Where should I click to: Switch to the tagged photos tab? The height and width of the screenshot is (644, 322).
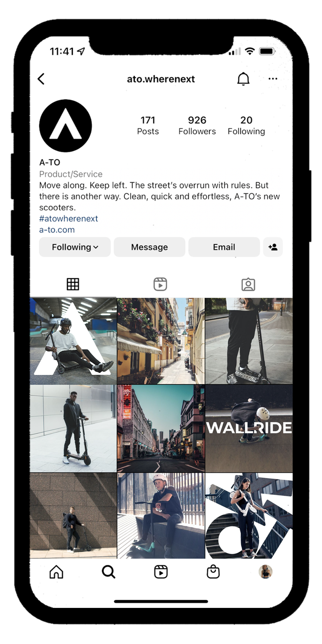coord(248,284)
